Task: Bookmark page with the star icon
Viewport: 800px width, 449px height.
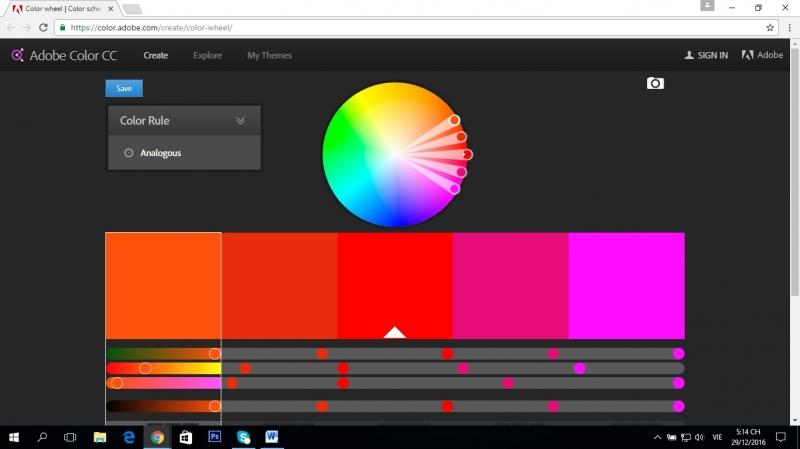Action: [x=770, y=27]
